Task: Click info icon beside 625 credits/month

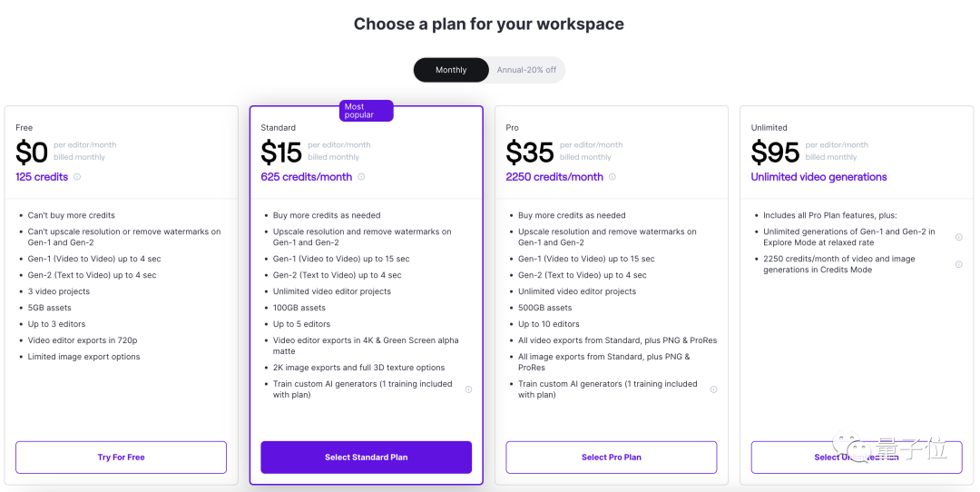Action: click(361, 177)
